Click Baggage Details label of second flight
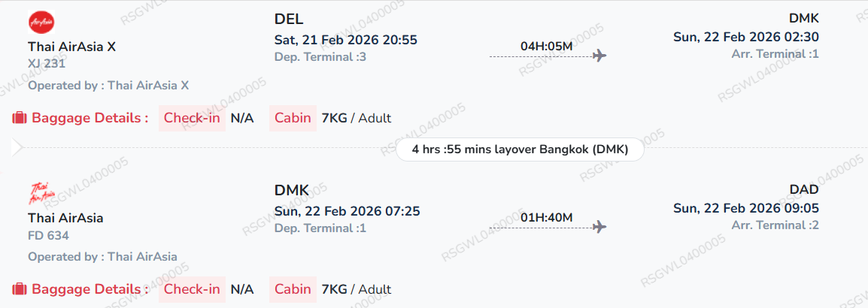Screen dimensions: 868x308 (90, 289)
